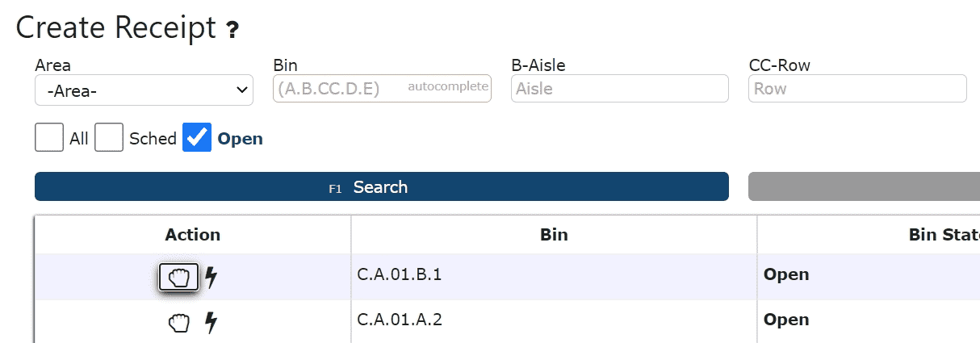Click the lightning bolt icon for bin C.A.01.A.2
Image resolution: width=980 pixels, height=343 pixels.
pyautogui.click(x=211, y=323)
